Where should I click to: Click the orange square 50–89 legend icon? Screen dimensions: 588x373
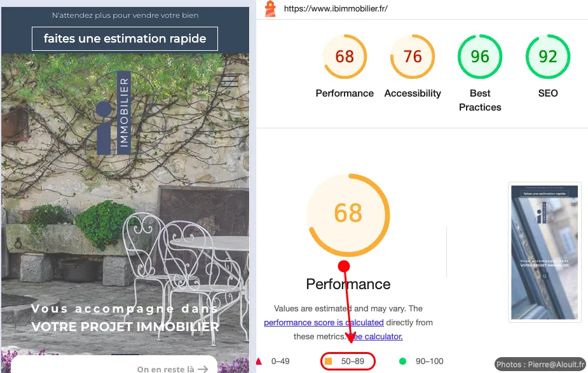tap(329, 362)
